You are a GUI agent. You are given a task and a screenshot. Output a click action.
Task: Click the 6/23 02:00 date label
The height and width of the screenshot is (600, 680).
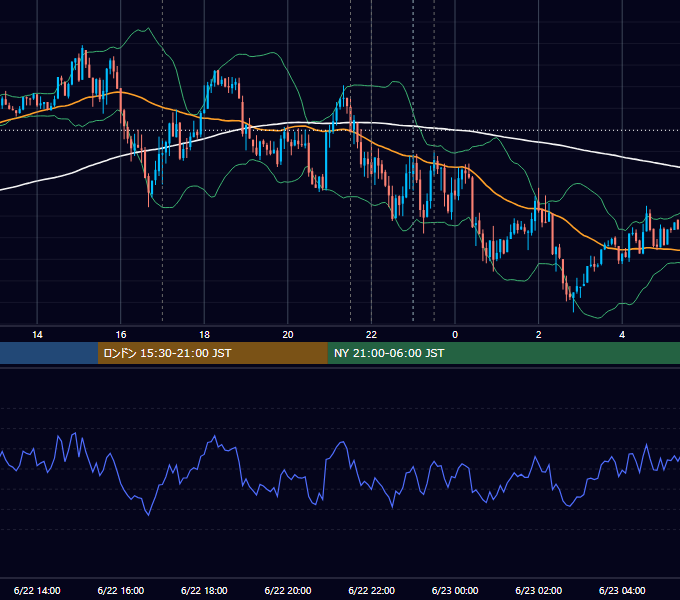pyautogui.click(x=539, y=590)
